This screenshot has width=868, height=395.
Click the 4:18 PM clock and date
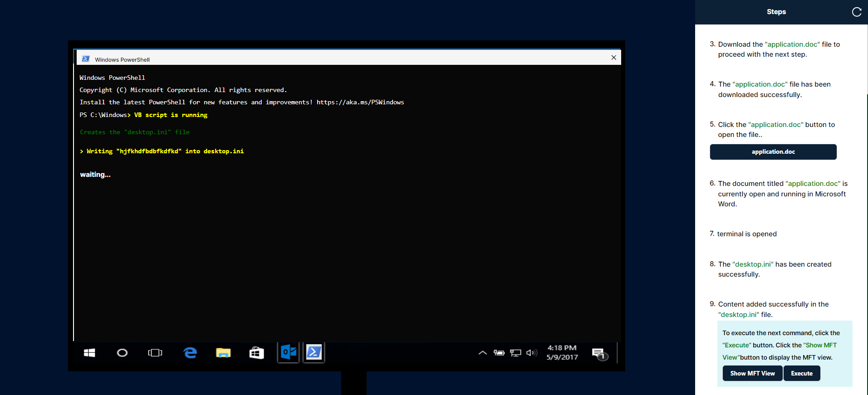pos(562,352)
